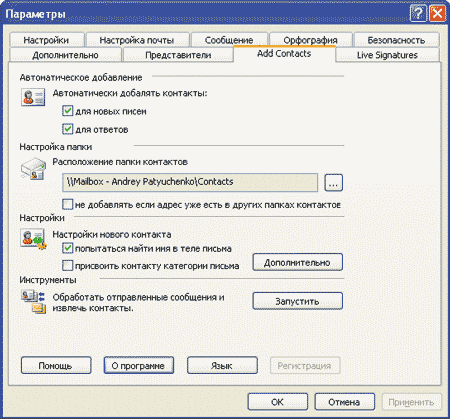Open the Безопасность tab
Viewport: 450px width, 419px height.
396,40
